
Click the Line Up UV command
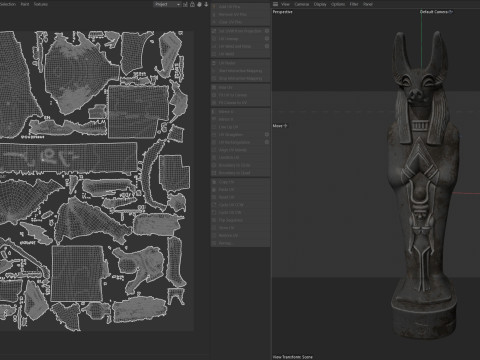[240, 127]
